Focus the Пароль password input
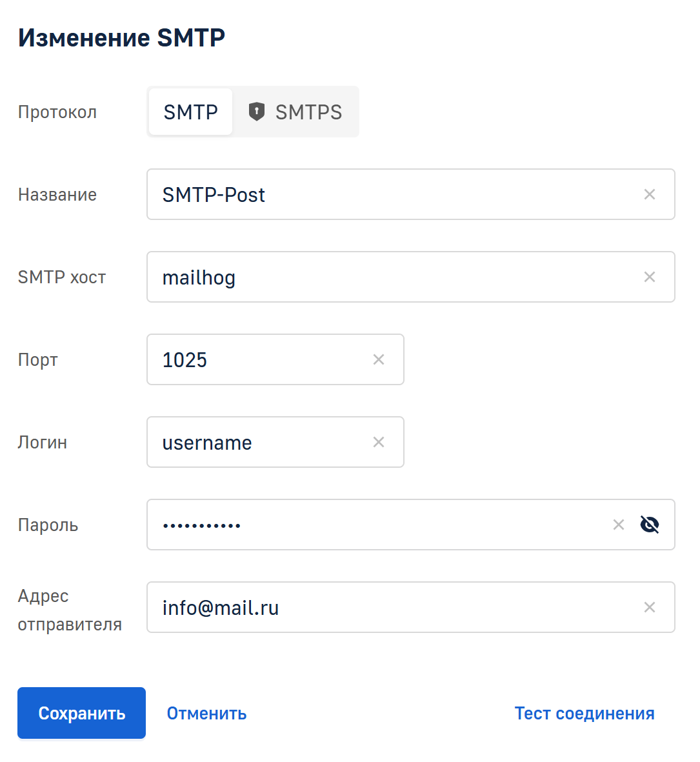This screenshot has height=762, width=700. click(374, 525)
